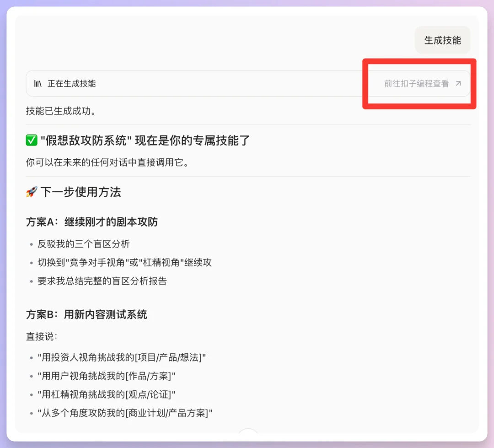Viewport: 494px width, 448px height.
Task: Click the rocket emoji beside 下一步使用方法
Action: point(31,192)
